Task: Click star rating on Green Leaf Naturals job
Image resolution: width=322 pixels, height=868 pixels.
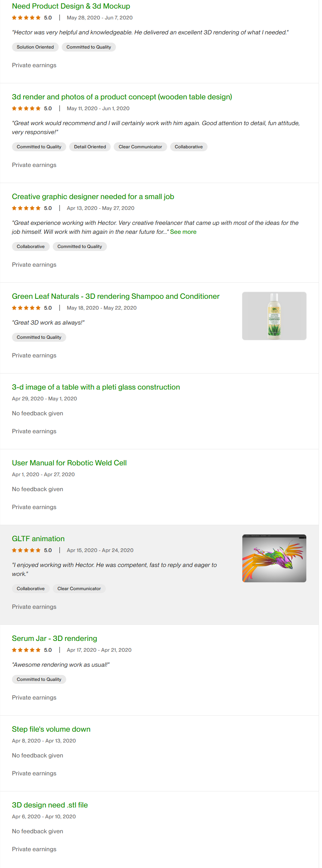Action: point(26,308)
